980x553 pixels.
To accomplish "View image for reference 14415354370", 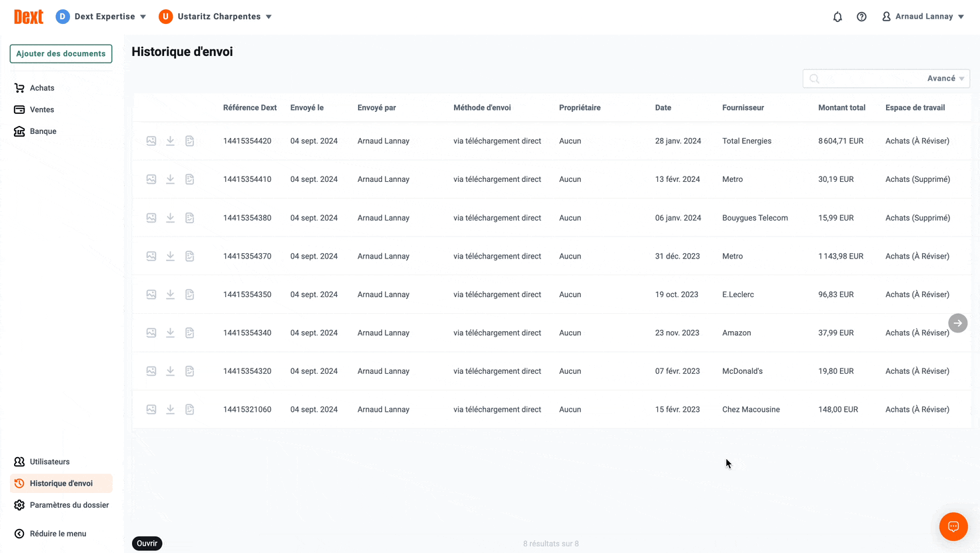I will click(x=151, y=256).
